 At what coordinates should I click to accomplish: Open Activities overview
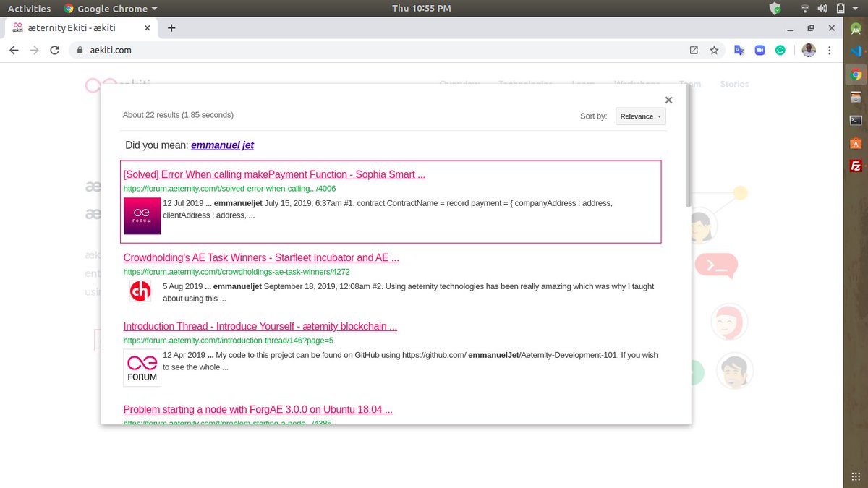[x=29, y=9]
